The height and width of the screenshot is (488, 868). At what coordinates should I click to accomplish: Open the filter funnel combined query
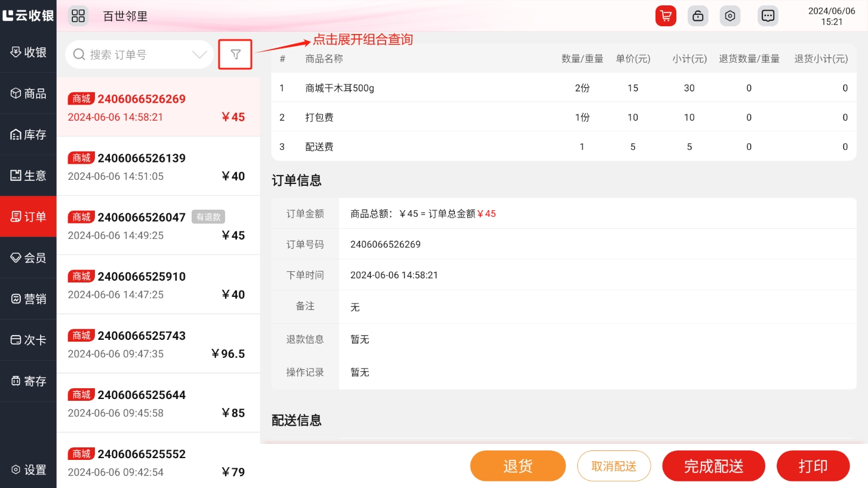click(236, 55)
